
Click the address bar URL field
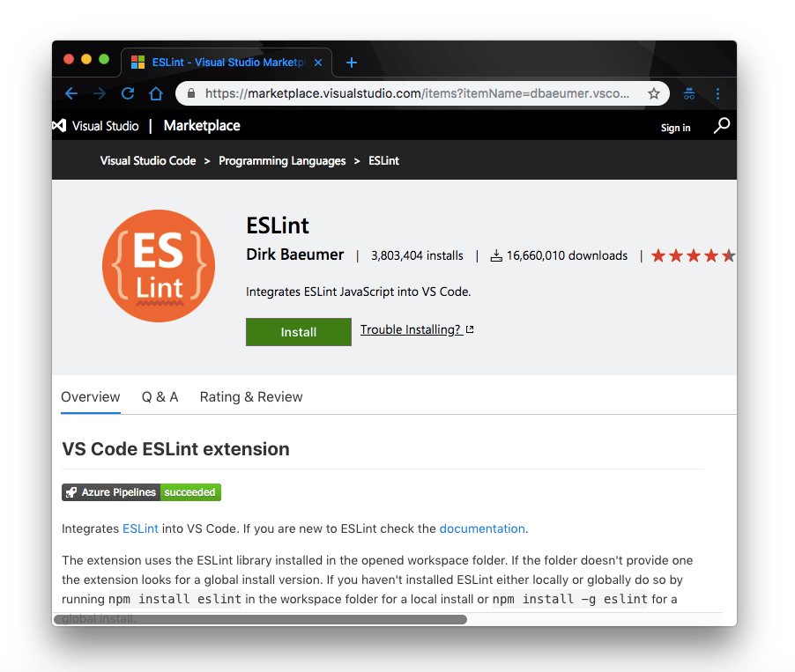417,93
